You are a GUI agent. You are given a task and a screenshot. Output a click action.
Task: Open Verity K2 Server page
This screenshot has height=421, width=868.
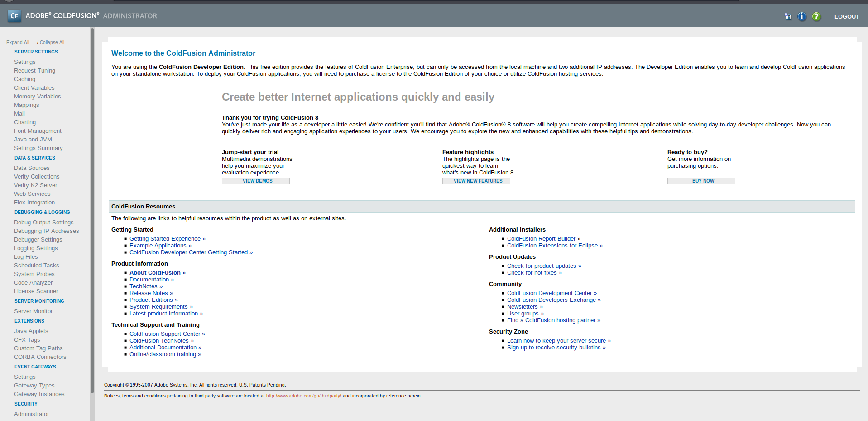coord(35,185)
